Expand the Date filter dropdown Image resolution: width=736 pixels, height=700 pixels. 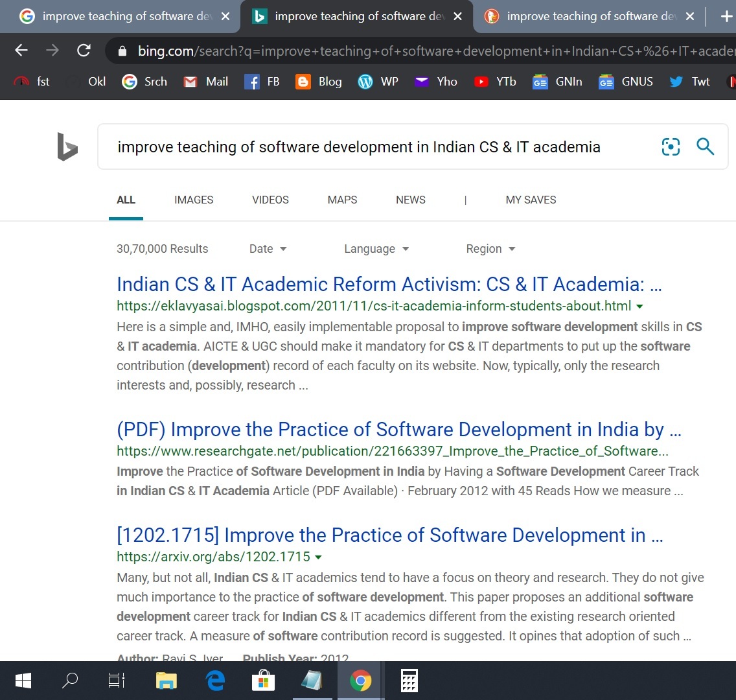pos(268,249)
